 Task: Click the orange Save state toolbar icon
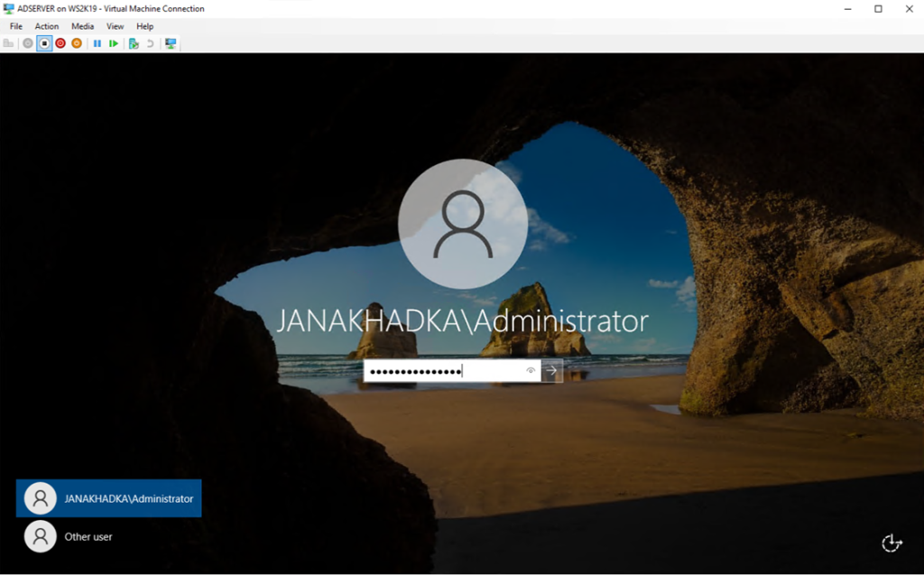(x=77, y=43)
